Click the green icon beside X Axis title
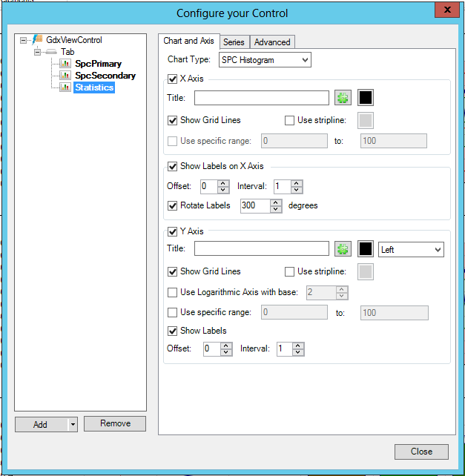 coord(342,98)
